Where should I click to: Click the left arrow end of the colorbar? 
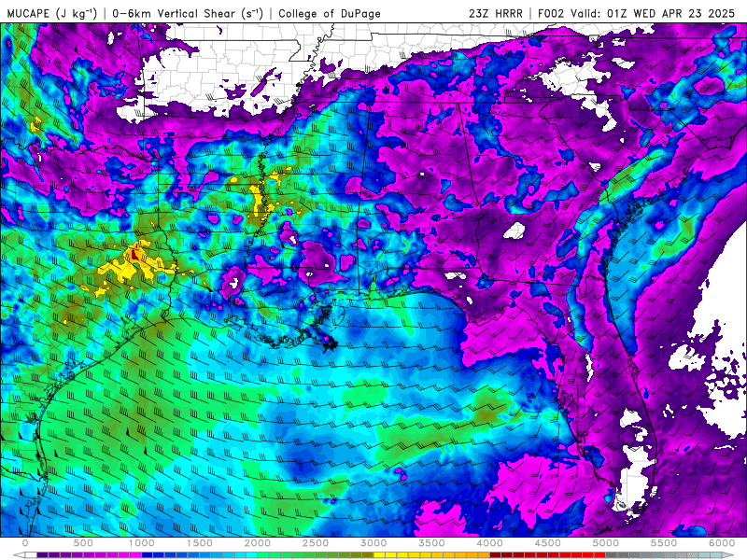[19, 555]
